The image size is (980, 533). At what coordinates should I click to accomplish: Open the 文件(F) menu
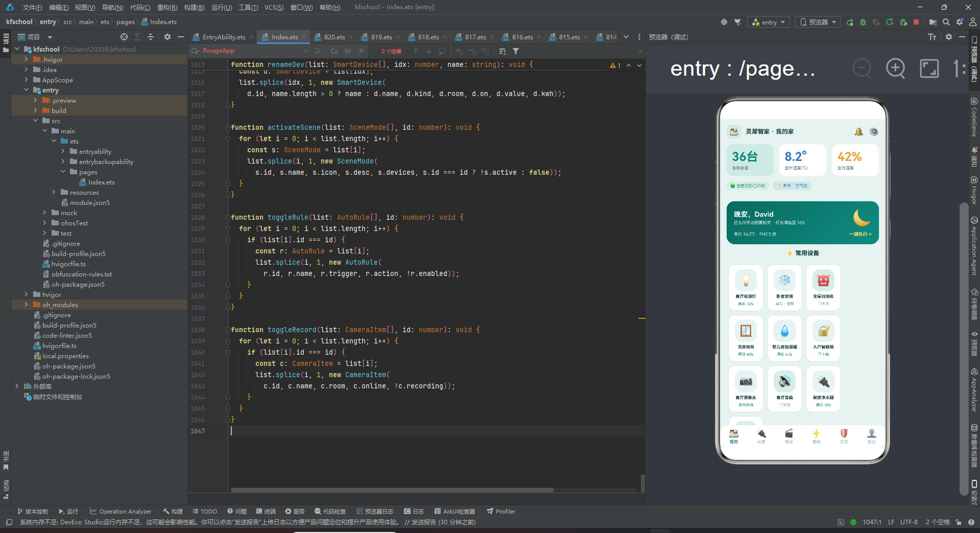click(x=32, y=7)
